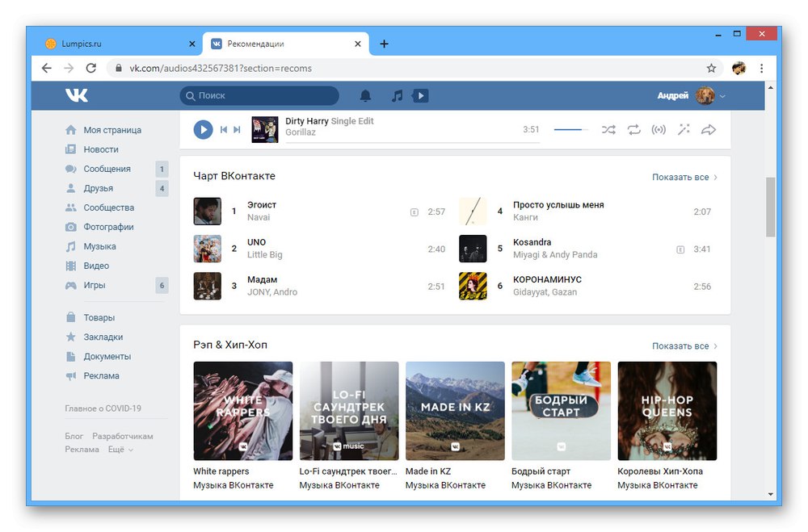Click Товары sidebar bag icon
Image resolution: width=808 pixels, height=532 pixels.
click(x=70, y=317)
